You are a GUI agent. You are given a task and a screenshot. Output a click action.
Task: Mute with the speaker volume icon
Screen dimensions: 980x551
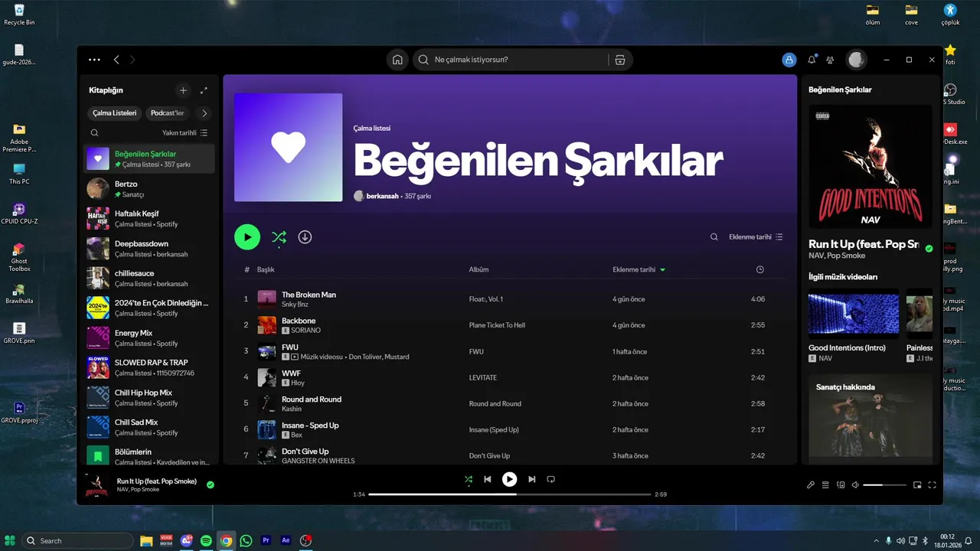855,484
